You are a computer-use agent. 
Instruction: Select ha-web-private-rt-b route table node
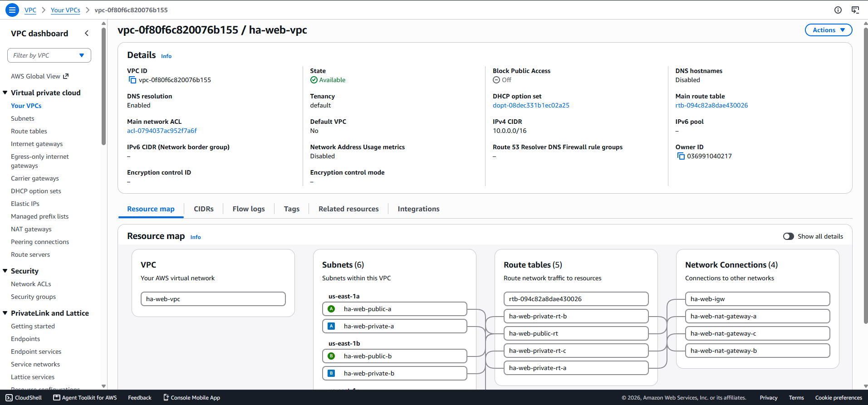pos(576,316)
